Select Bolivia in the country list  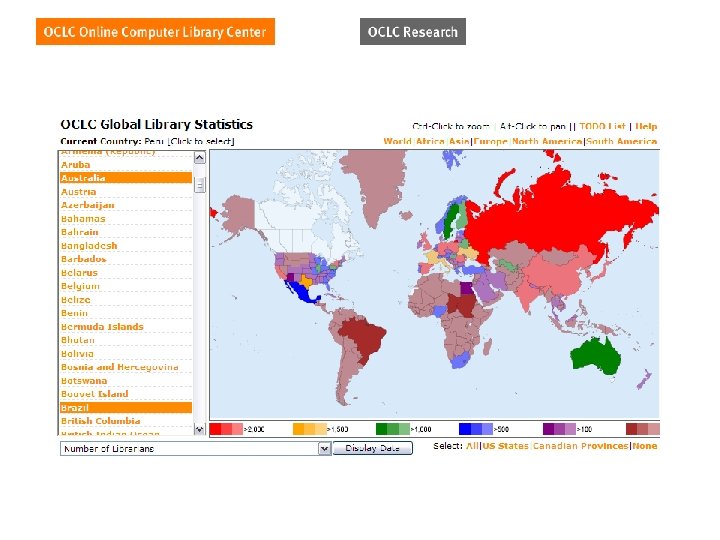point(126,354)
